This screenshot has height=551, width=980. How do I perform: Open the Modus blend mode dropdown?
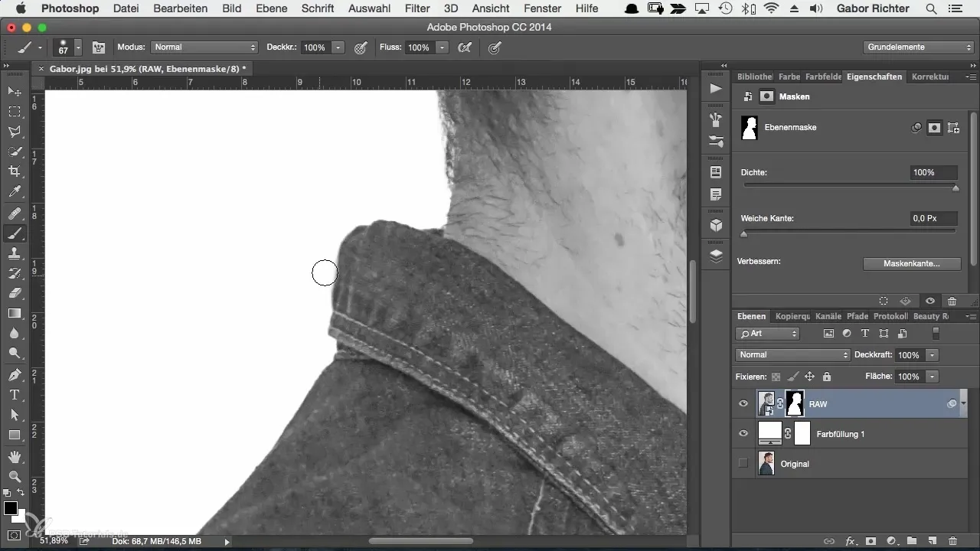coord(204,47)
